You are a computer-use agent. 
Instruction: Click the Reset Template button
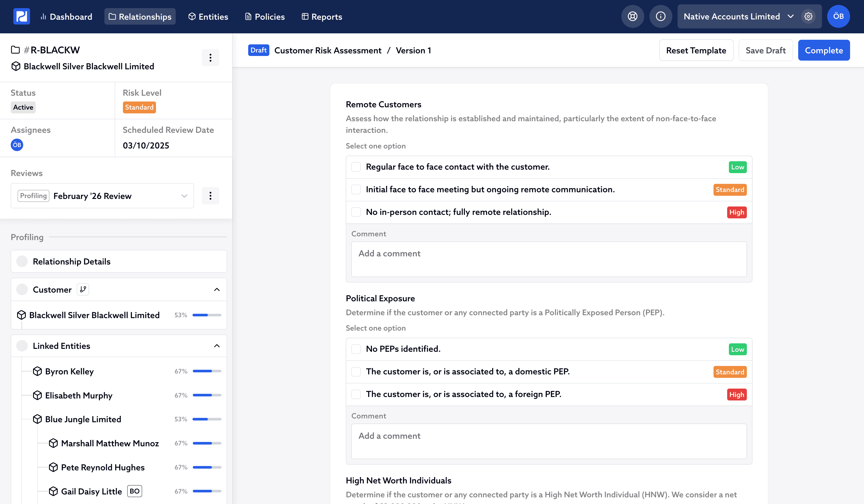696,50
